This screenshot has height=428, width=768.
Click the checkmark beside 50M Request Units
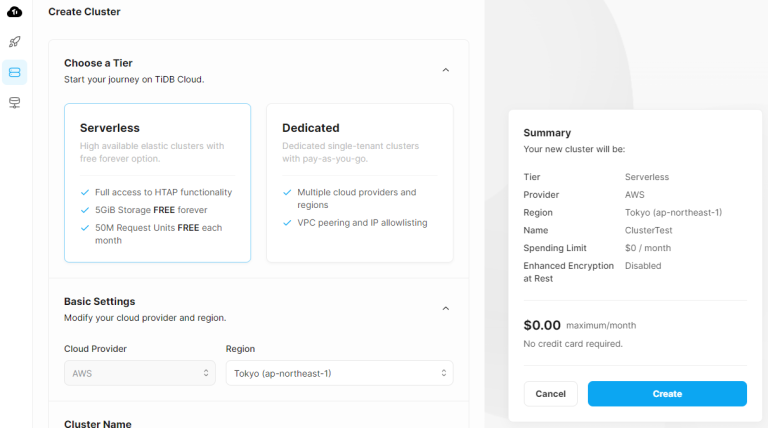pos(85,228)
